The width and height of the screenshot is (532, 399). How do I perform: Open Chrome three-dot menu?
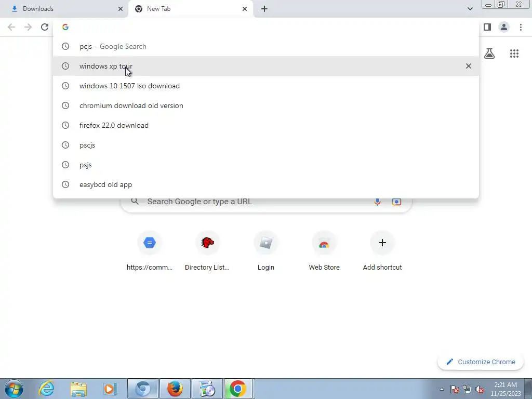point(521,27)
